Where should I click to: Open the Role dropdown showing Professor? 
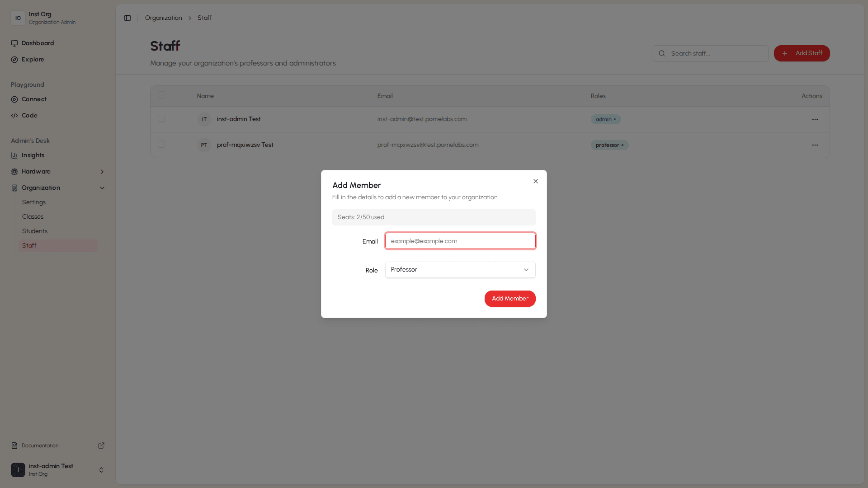tap(460, 270)
